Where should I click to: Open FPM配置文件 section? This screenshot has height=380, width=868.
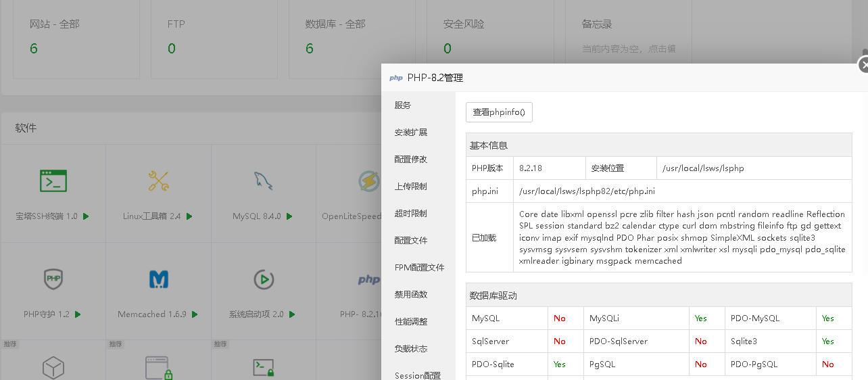418,268
